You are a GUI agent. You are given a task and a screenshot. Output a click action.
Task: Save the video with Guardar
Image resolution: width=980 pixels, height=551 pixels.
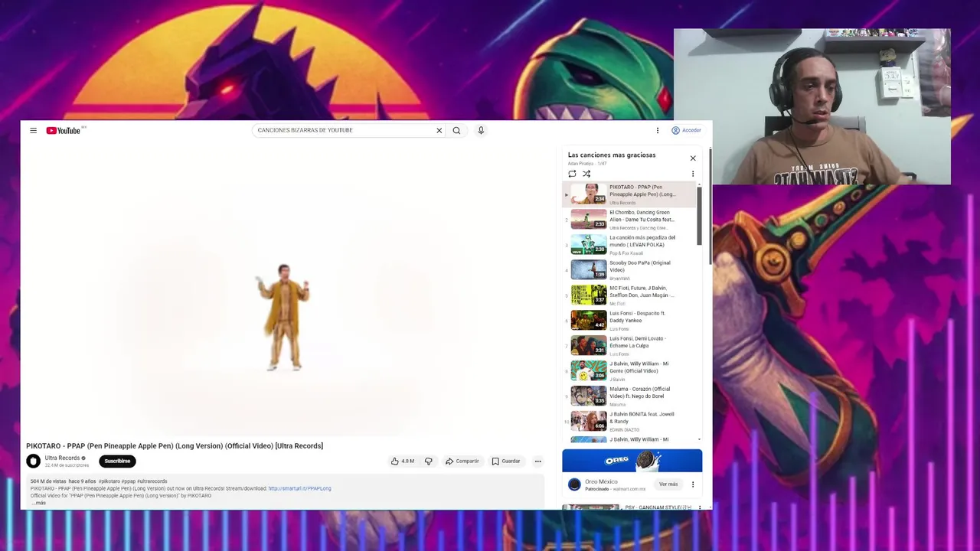click(x=506, y=461)
